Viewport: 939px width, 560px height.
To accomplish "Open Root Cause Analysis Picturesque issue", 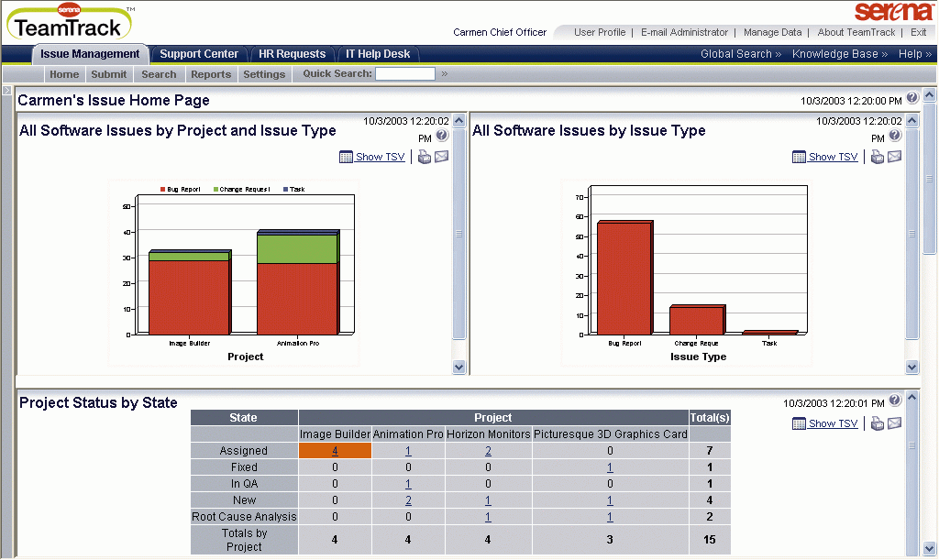I will 610,517.
